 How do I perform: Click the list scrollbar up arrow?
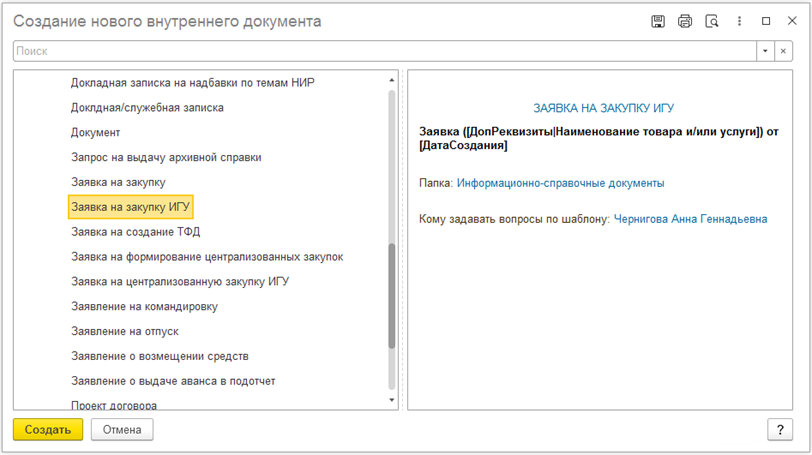(x=392, y=80)
